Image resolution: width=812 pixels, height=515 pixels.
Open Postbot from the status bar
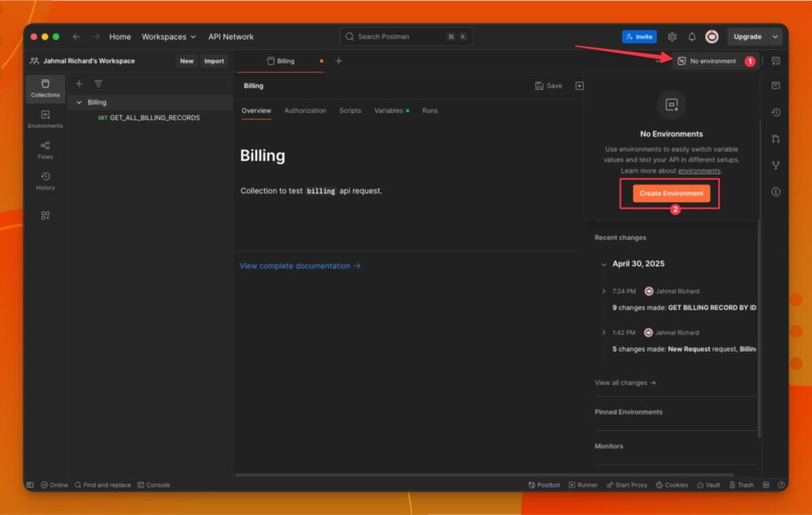pos(544,485)
